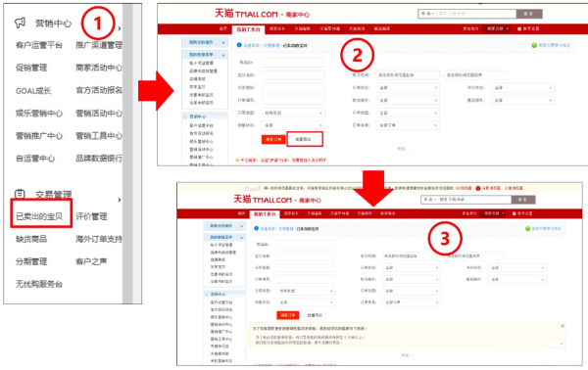Open the 预售状态 dropdown in page marked 3
The height and width of the screenshot is (370, 588).
306,302
